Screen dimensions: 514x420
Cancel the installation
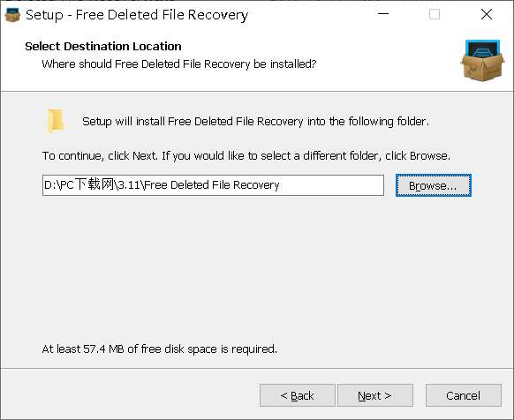(x=463, y=395)
